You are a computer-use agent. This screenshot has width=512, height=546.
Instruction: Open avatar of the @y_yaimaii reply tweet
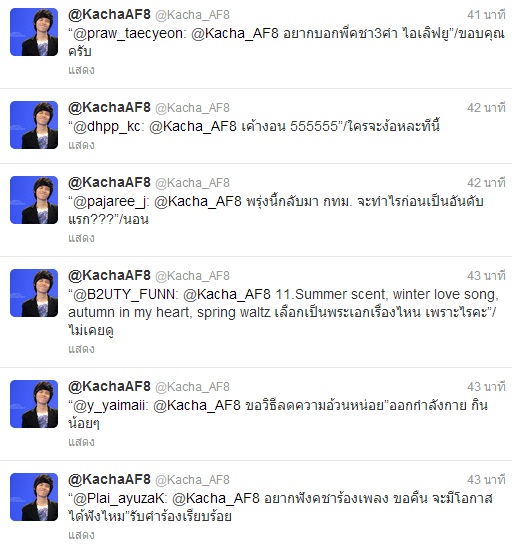34,404
